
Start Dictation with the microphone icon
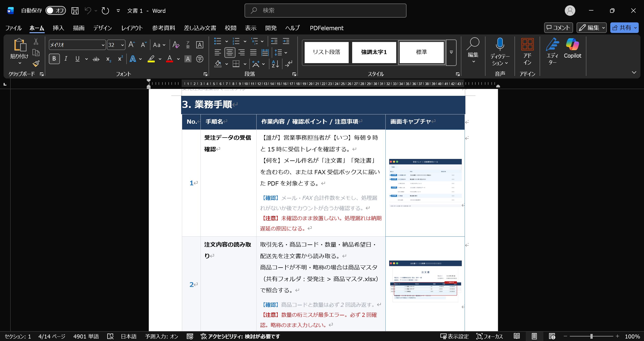pyautogui.click(x=500, y=45)
